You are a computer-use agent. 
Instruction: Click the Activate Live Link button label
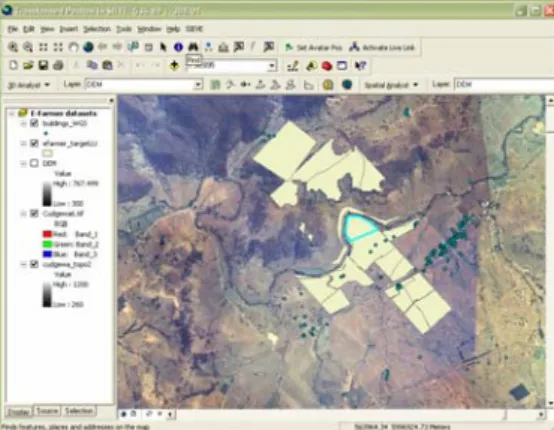(x=388, y=48)
